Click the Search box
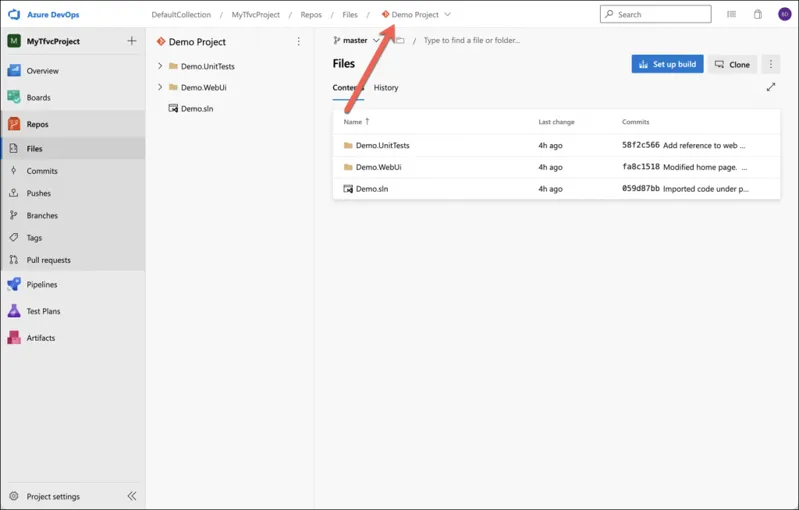Image resolution: width=799 pixels, height=510 pixels. pos(655,14)
